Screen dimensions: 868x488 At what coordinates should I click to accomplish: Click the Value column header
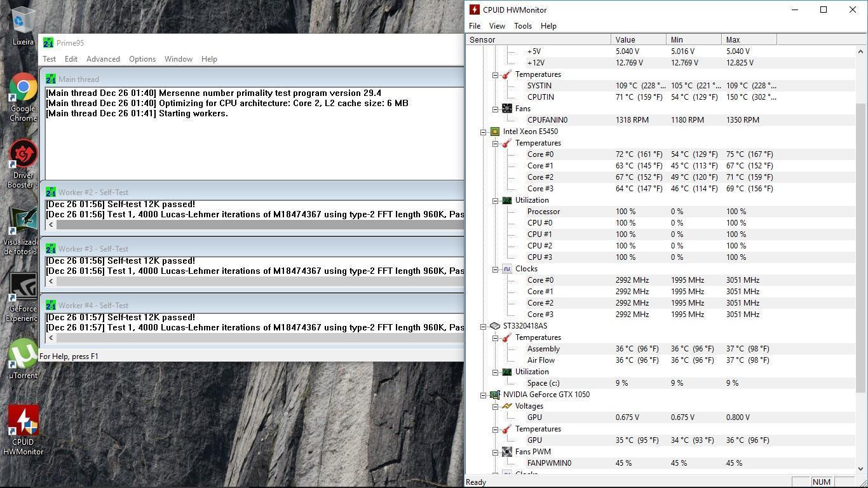[x=639, y=39]
